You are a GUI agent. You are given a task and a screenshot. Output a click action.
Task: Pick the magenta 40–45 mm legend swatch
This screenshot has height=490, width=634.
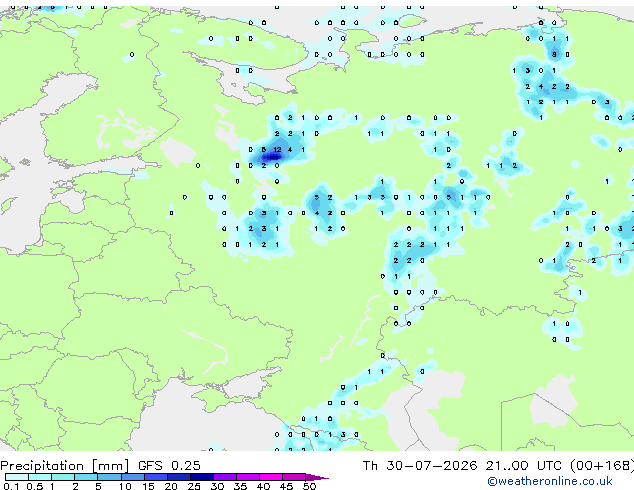tap(271, 477)
